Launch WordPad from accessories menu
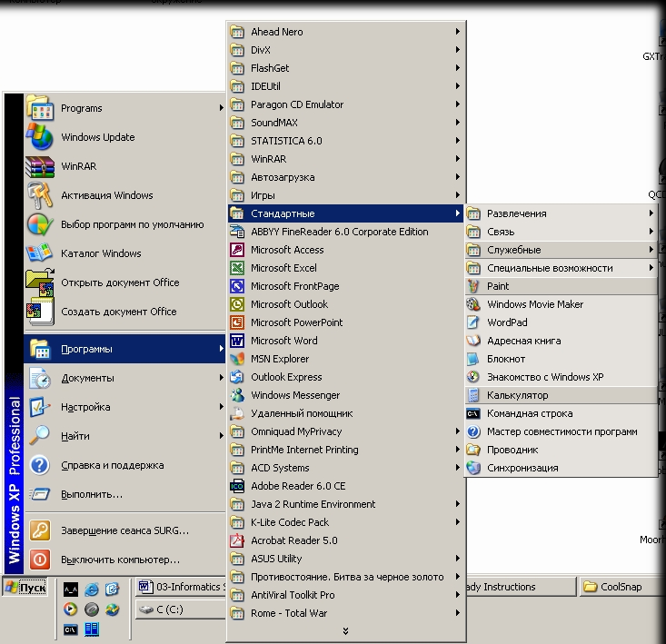The image size is (666, 644). 561,322
